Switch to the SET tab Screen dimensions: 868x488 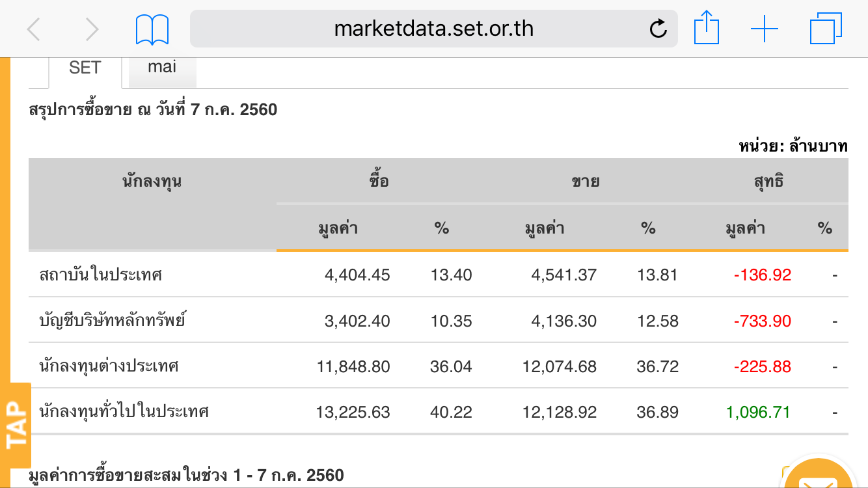tap(85, 68)
